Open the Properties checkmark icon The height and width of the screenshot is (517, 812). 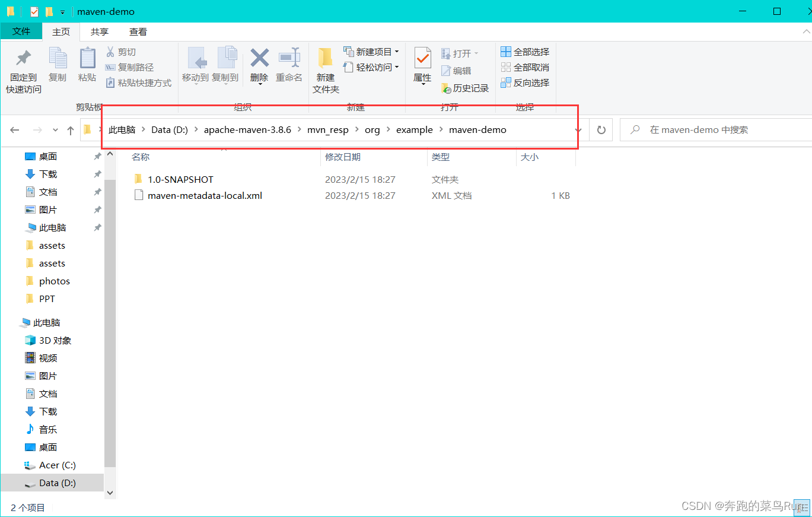tap(422, 58)
